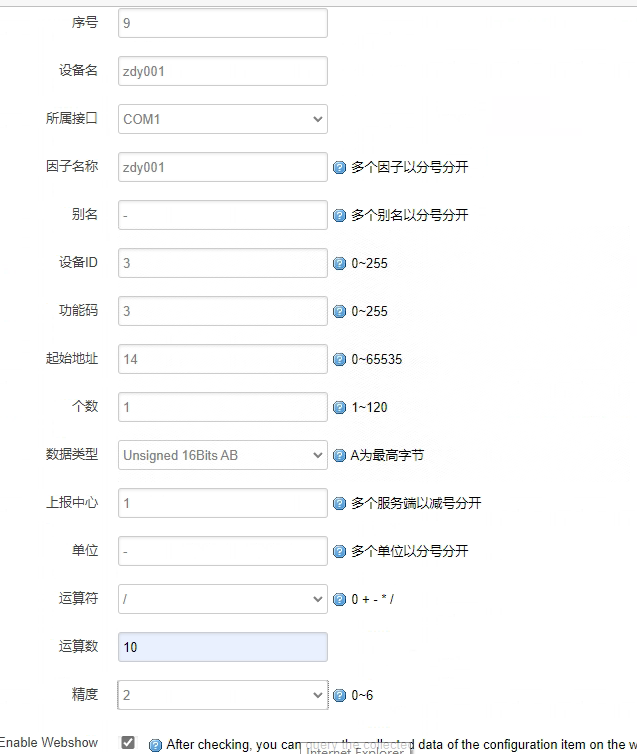Open the 所属接口 COM1 dropdown

pos(222,119)
